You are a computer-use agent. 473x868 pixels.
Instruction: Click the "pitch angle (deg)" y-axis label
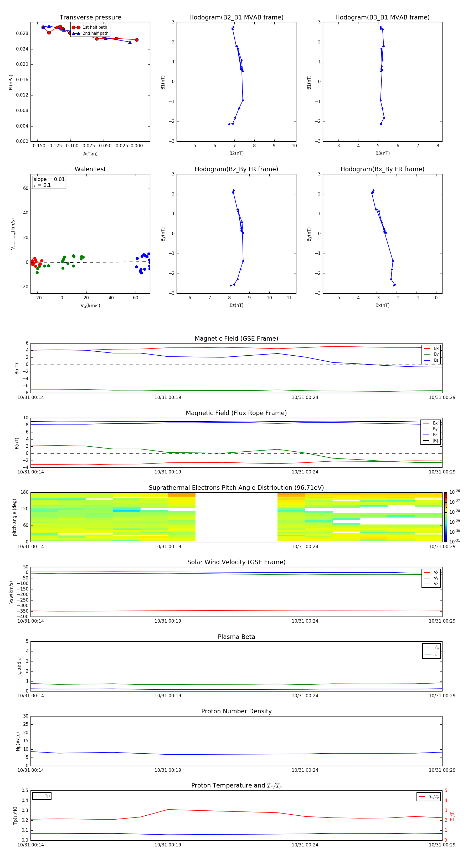[x=14, y=517]
